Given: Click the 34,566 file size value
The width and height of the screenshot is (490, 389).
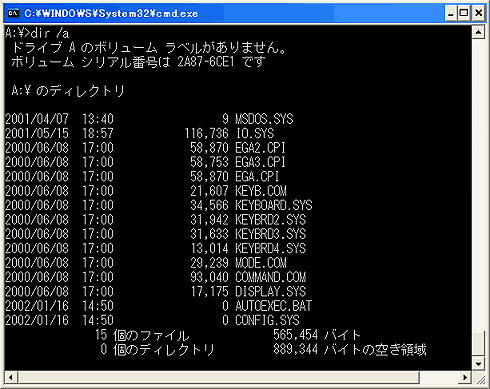Looking at the screenshot, I should pos(210,205).
